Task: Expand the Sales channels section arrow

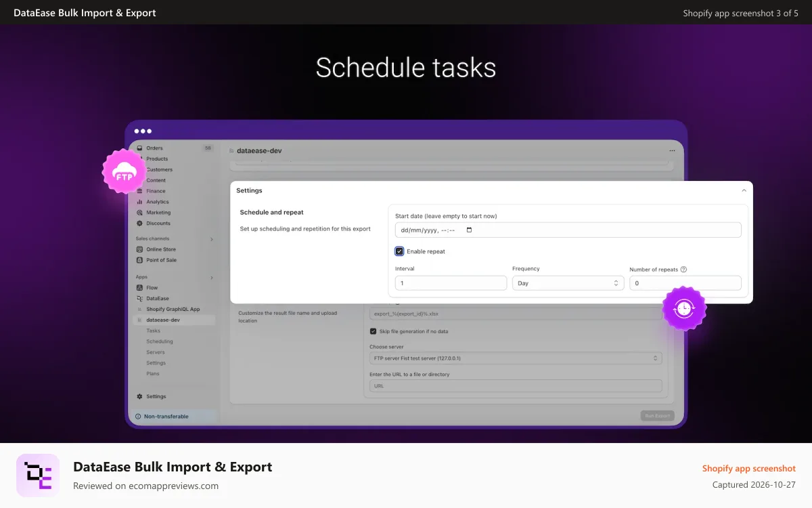Action: 211,239
